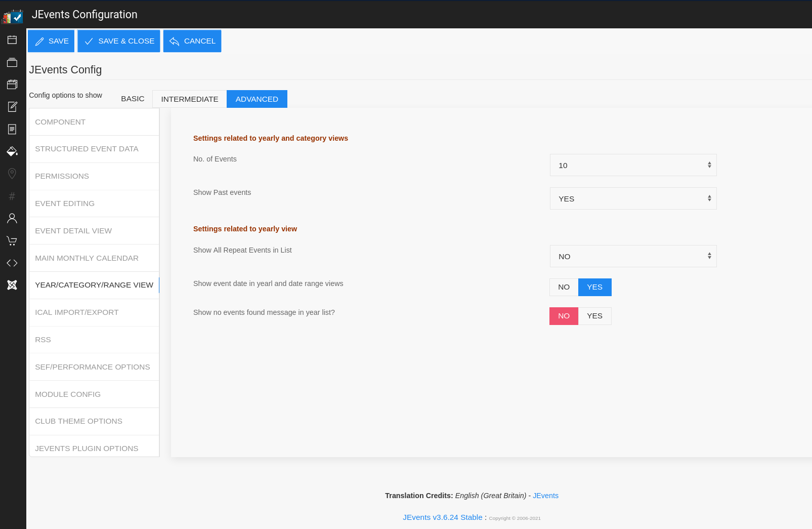Set no events found message to YES
Image resolution: width=812 pixels, height=529 pixels.
coord(594,316)
